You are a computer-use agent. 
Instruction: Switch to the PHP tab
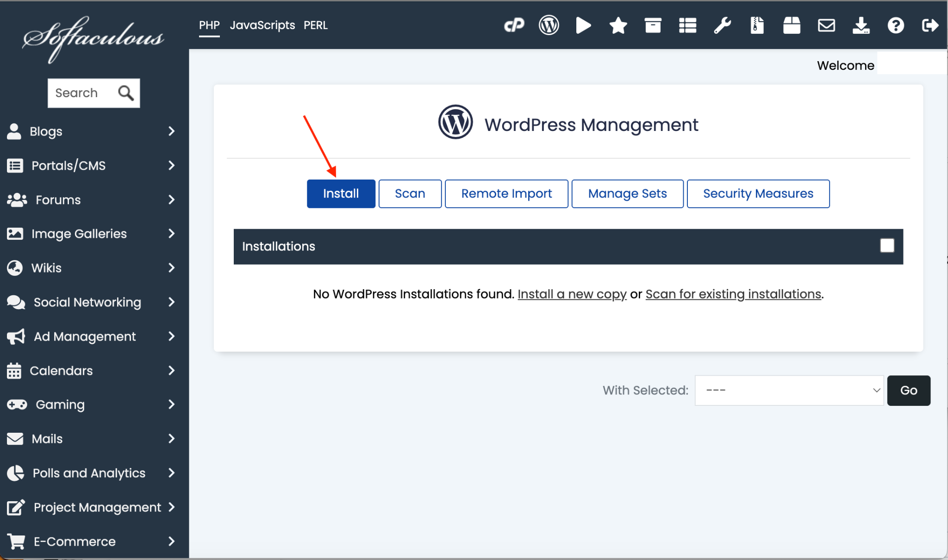209,25
